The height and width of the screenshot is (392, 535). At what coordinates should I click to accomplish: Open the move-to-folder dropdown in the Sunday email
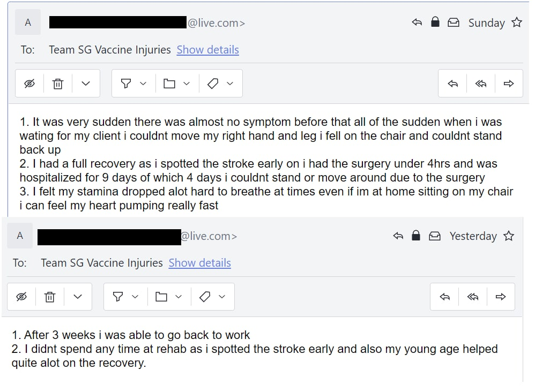point(187,84)
